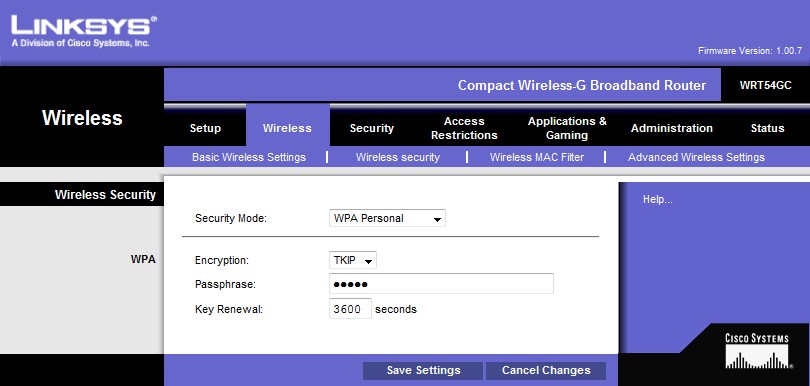Screen dimensions: 810x386
Task: Open Wireless security subtab
Action: click(x=398, y=157)
